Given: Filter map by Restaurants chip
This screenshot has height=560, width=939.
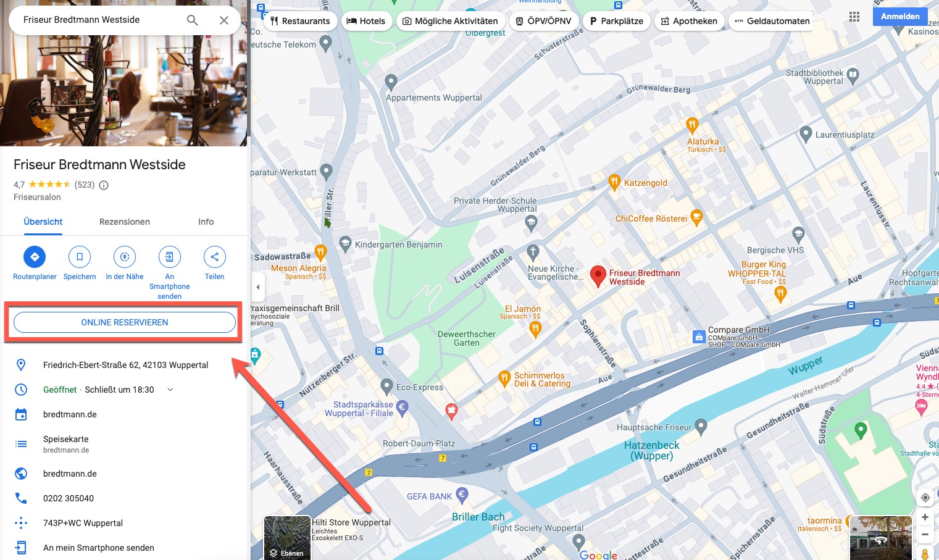Looking at the screenshot, I should click(301, 21).
